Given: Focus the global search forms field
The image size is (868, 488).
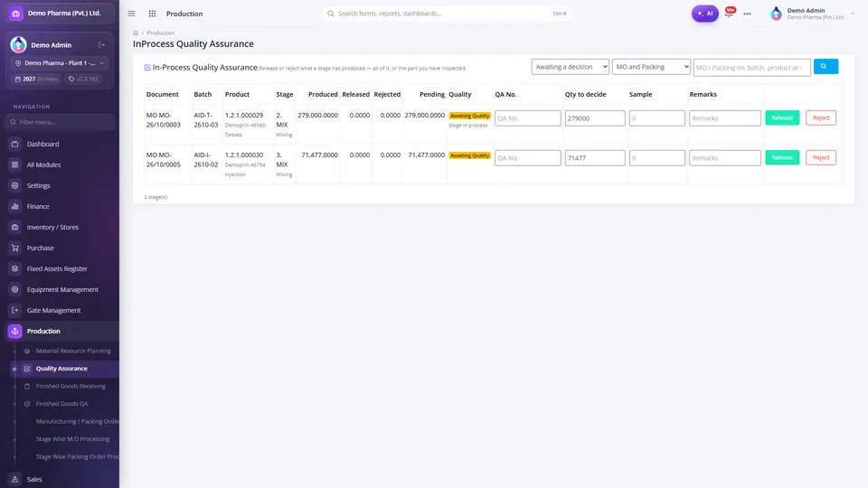Looking at the screenshot, I should click(446, 14).
